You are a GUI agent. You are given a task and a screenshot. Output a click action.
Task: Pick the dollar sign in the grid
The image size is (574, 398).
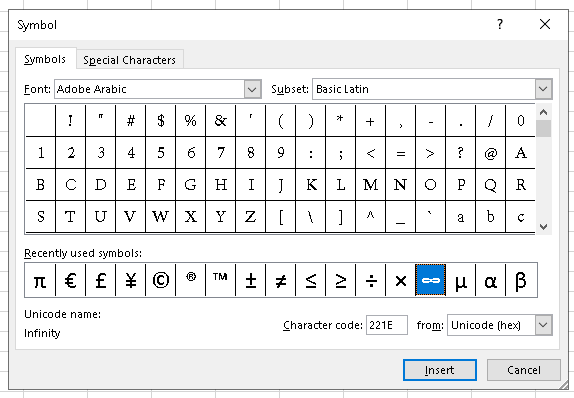click(160, 120)
